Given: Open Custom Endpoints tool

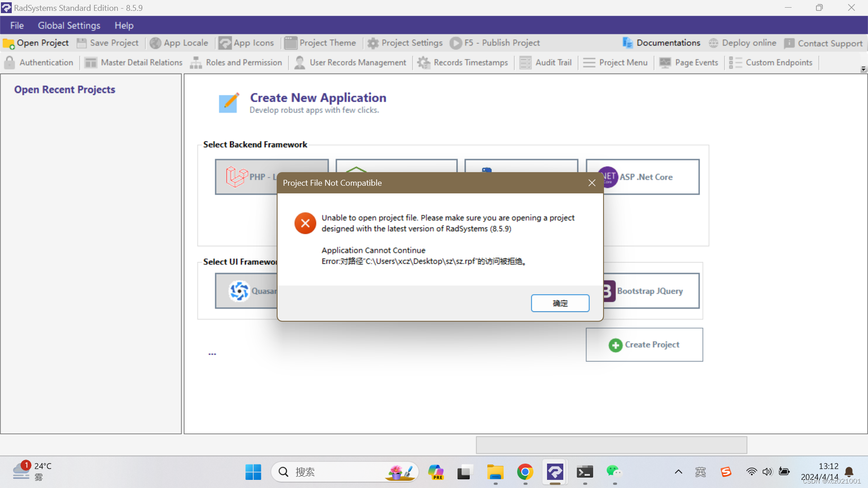Looking at the screenshot, I should pyautogui.click(x=771, y=62).
